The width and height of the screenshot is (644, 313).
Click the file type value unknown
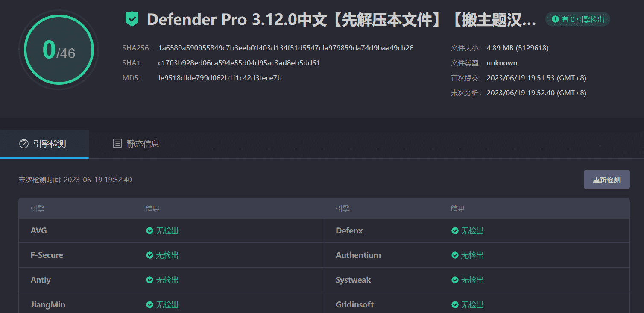502,63
